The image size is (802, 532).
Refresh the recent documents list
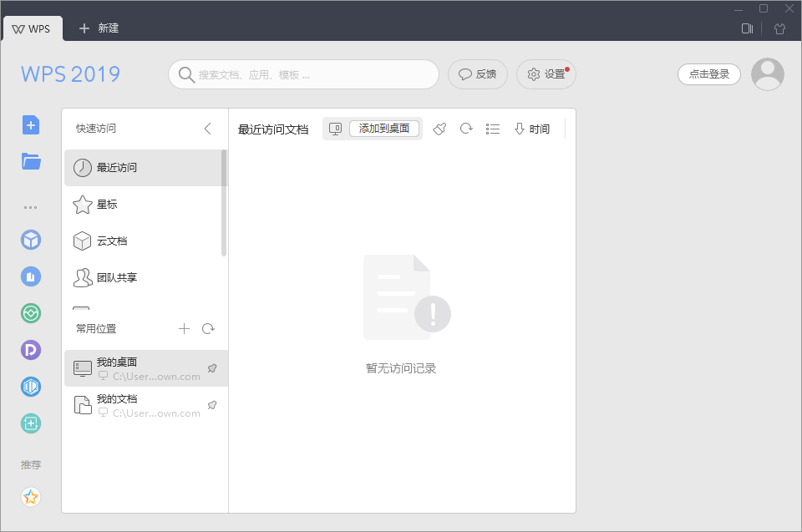(x=466, y=129)
